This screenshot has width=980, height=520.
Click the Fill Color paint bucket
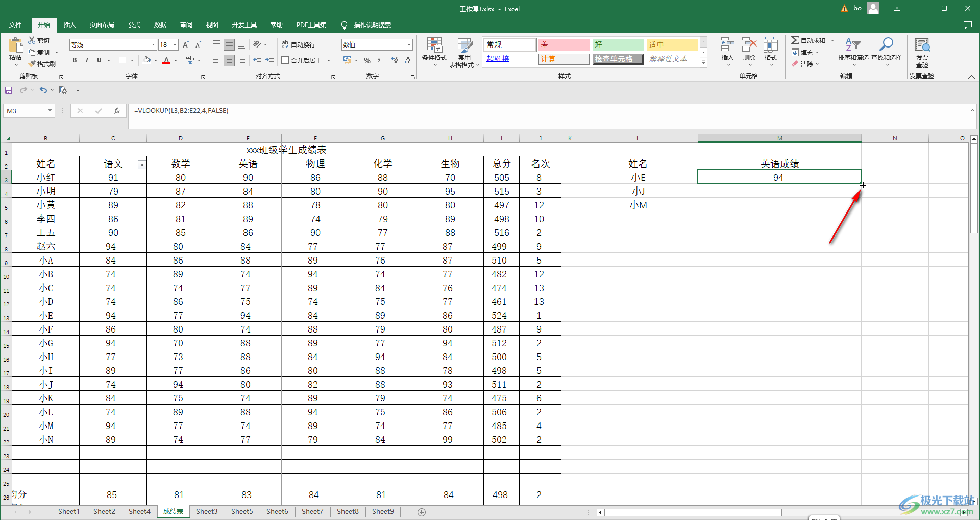point(147,60)
